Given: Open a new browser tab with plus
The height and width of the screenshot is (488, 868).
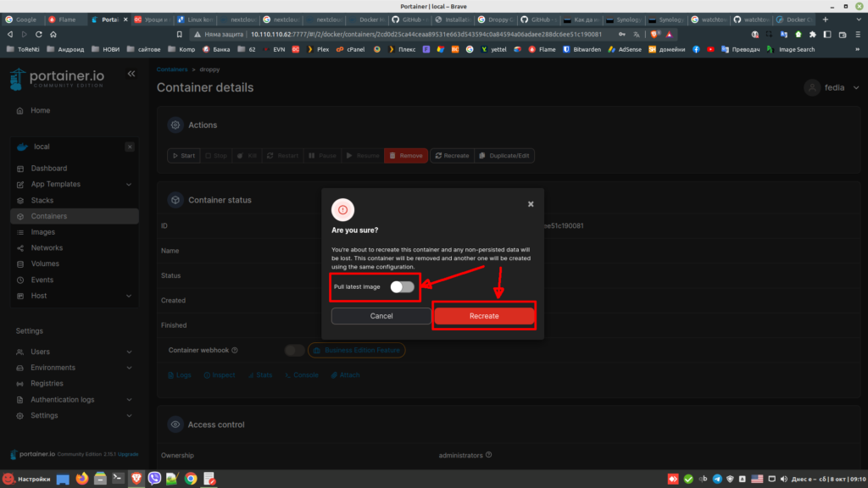Looking at the screenshot, I should click(826, 19).
